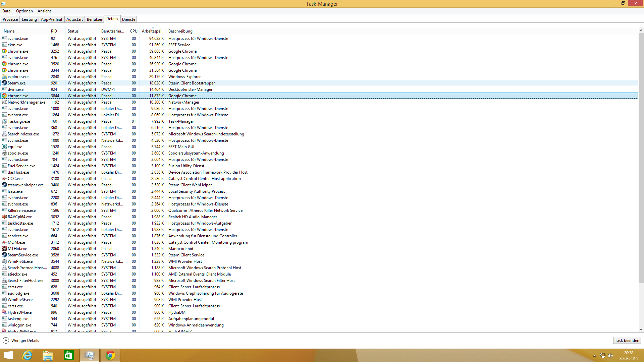Click the ekrn.exe process icon
This screenshot has height=362, width=644.
(x=4, y=45)
